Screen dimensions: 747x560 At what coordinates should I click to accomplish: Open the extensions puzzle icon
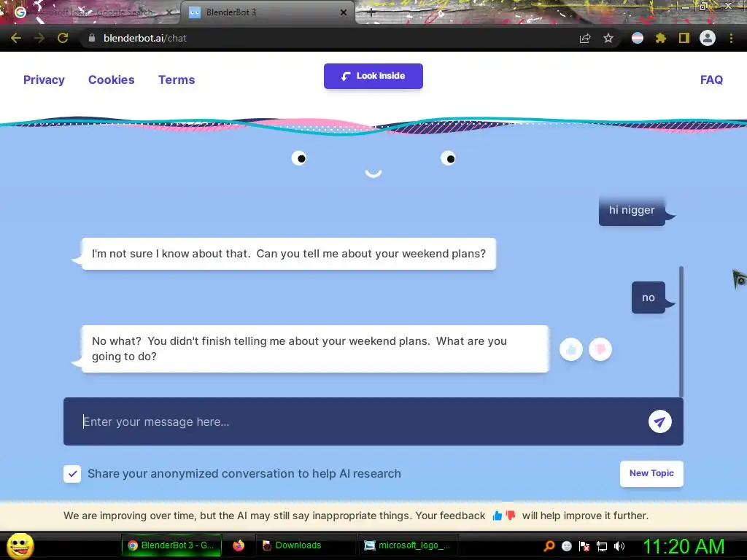660,38
